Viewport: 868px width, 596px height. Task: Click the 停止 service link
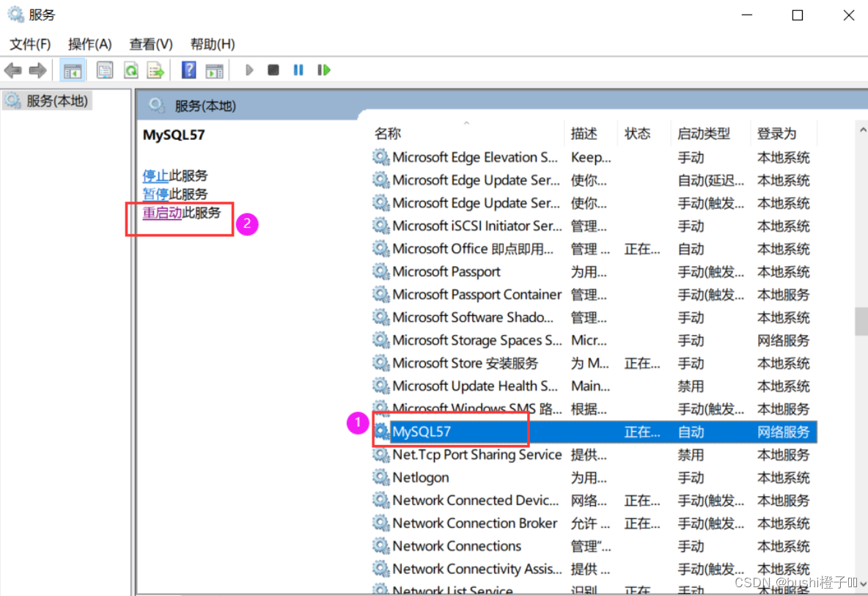[x=155, y=176]
